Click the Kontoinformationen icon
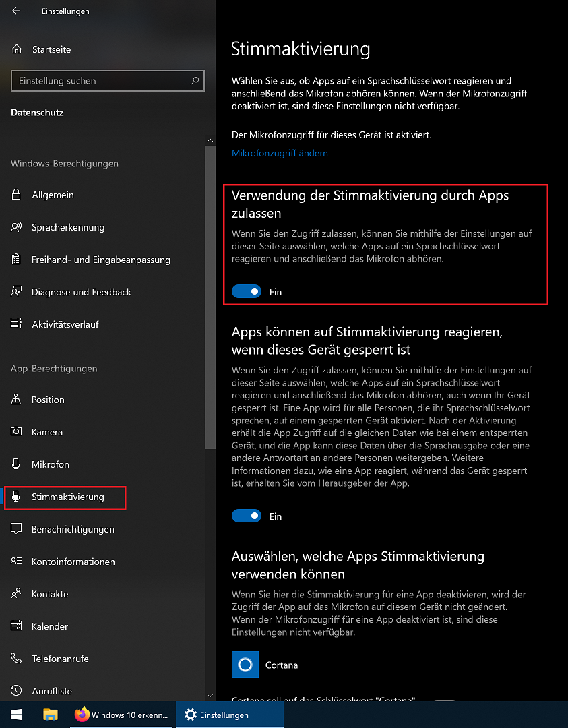This screenshot has height=728, width=568. 16,562
